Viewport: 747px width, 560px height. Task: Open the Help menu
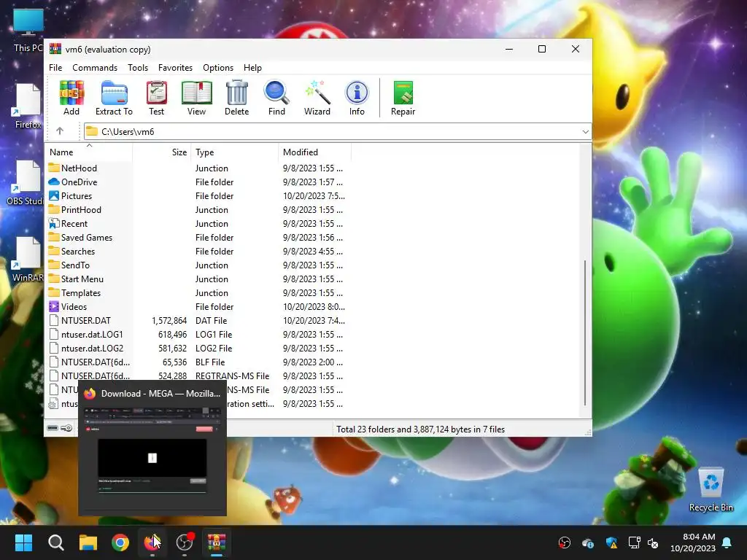click(x=252, y=68)
